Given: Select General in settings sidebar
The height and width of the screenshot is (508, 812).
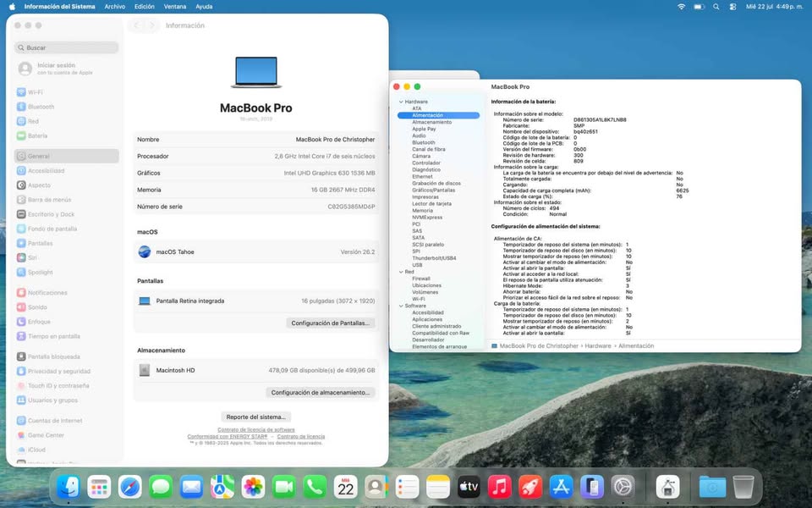Looking at the screenshot, I should 67,156.
